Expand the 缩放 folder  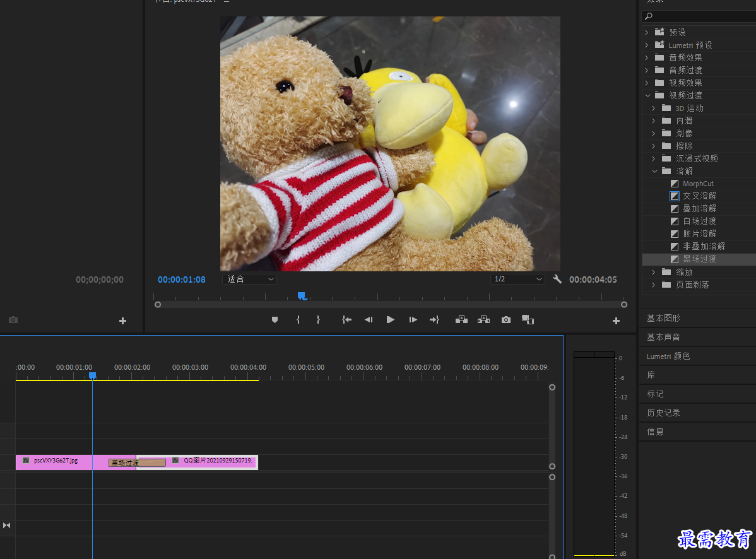(654, 273)
